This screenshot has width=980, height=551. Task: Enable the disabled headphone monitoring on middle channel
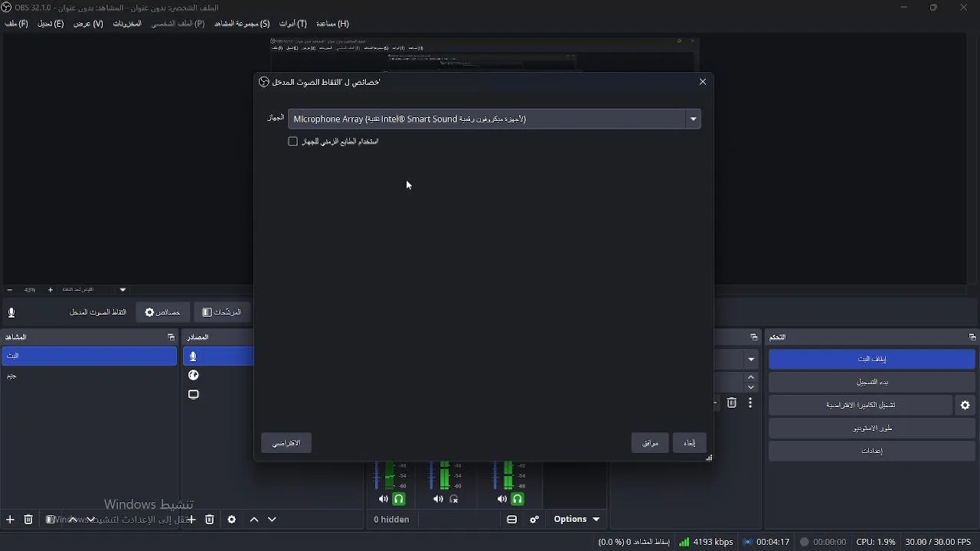pos(454,499)
